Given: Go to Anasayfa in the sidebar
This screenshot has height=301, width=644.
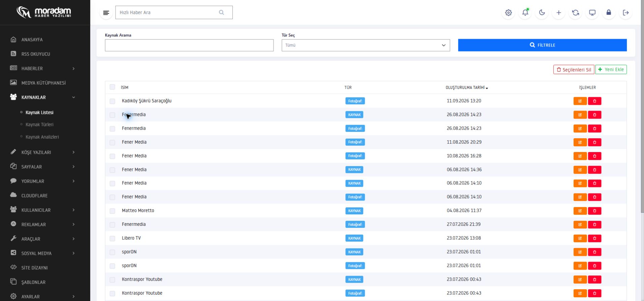Looking at the screenshot, I should [32, 39].
